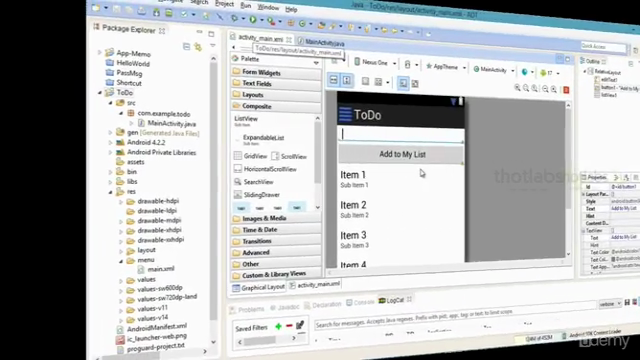This screenshot has width=640, height=360.
Task: Open the verbose log level dropdown in LogCat
Action: [610, 304]
